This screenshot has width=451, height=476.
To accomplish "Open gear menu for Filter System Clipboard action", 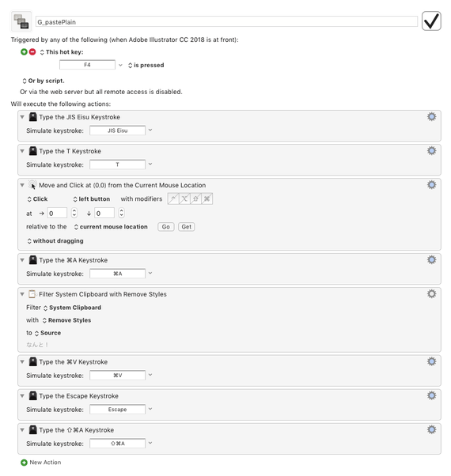I will [431, 293].
